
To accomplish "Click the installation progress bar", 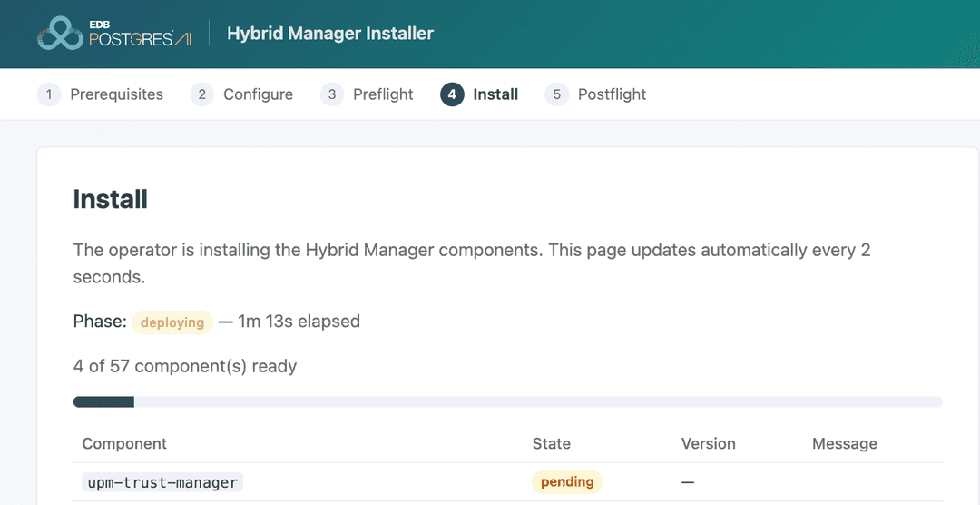I will point(507,401).
